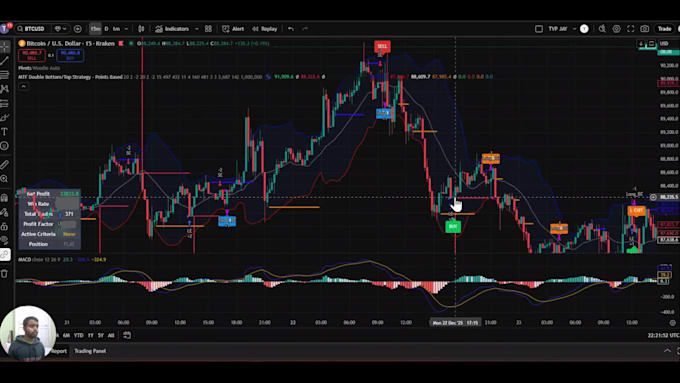The image size is (680, 383).
Task: Expand the Indicators favorites dropdown arrow
Action: [x=196, y=29]
